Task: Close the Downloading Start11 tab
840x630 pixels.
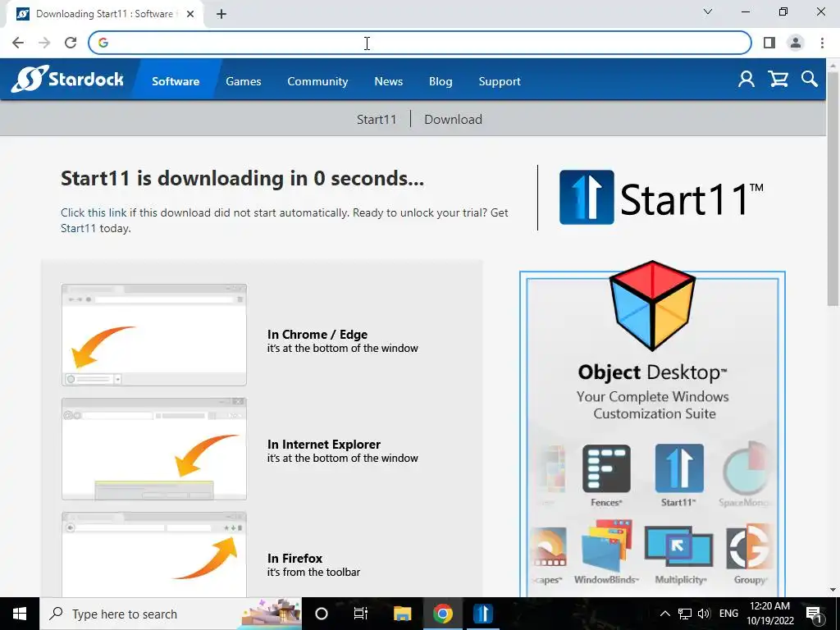Action: point(190,14)
